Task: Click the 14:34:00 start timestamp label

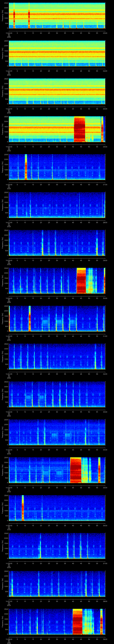Action: click(9, 488)
